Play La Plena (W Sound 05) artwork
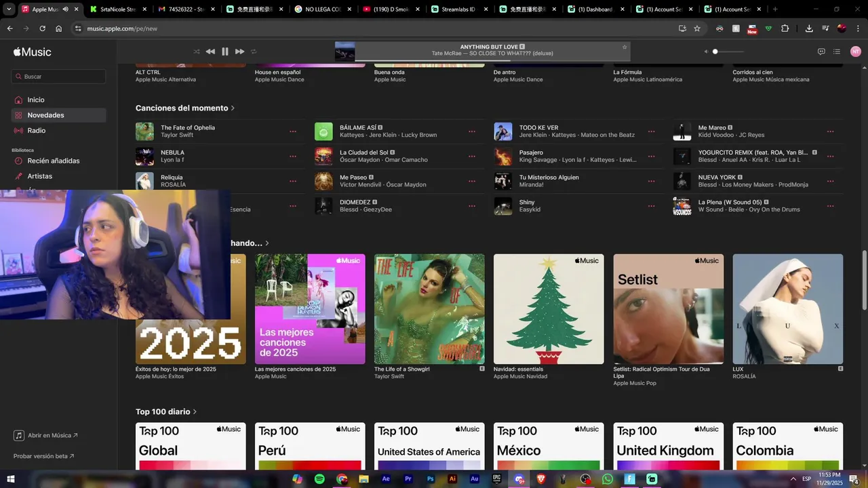This screenshot has width=868, height=488. 682,206
